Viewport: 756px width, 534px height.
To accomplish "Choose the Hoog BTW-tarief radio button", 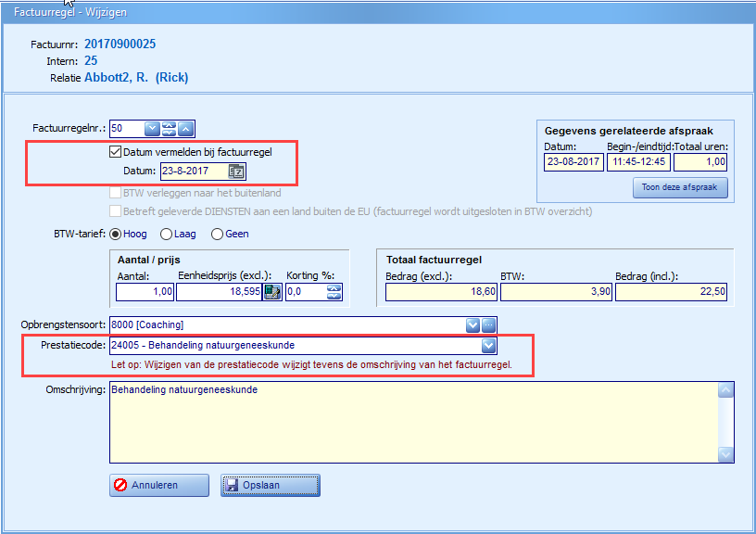I will coord(116,234).
